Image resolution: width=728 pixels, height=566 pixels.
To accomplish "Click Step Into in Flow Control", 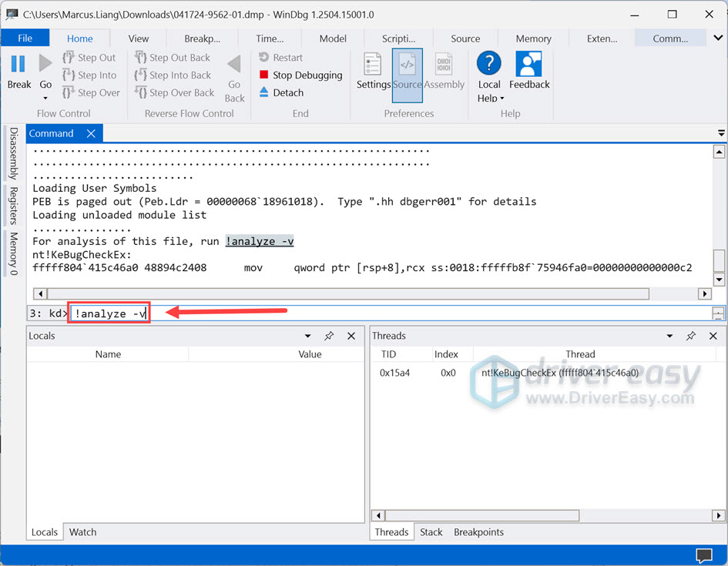I will click(x=89, y=75).
